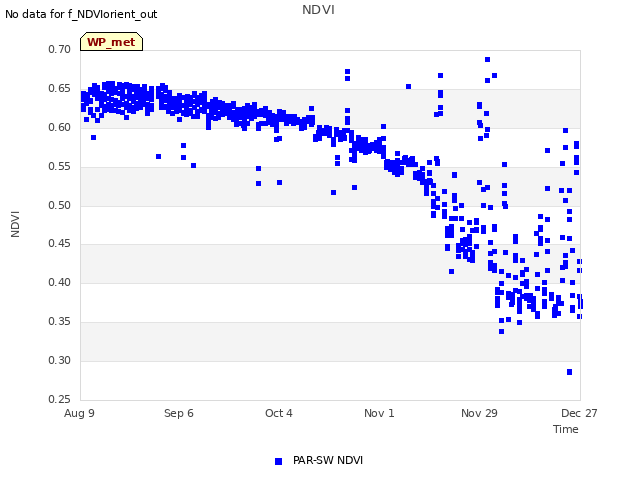Click the NDVI chart title
640x480 pixels.
(318, 10)
